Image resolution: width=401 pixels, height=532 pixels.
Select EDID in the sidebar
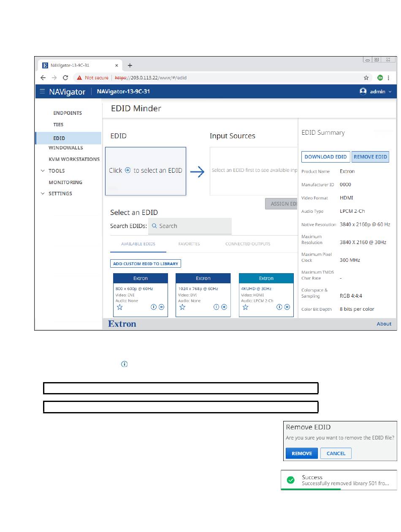68,138
